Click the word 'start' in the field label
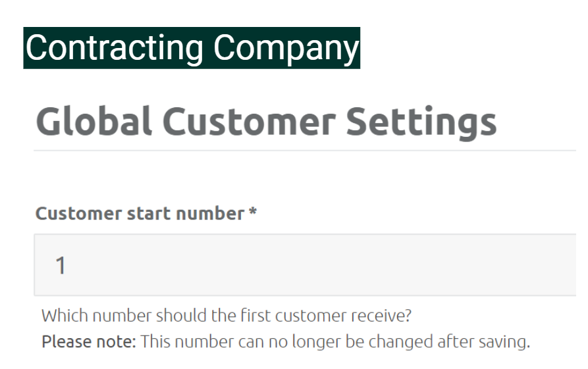588x369 pixels. [149, 214]
